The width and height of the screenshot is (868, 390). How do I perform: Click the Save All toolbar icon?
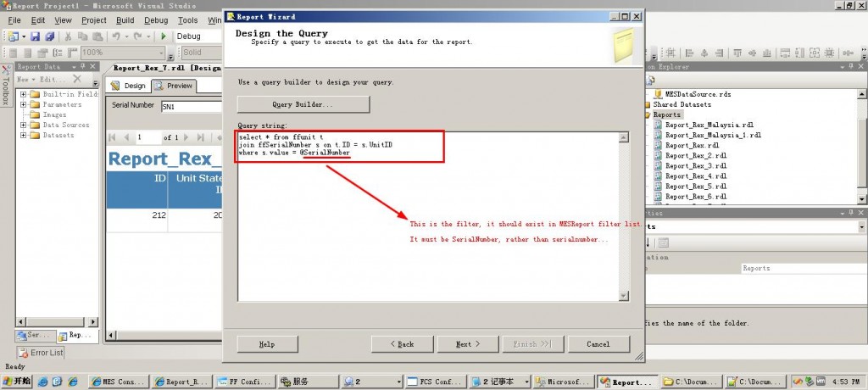[x=50, y=36]
